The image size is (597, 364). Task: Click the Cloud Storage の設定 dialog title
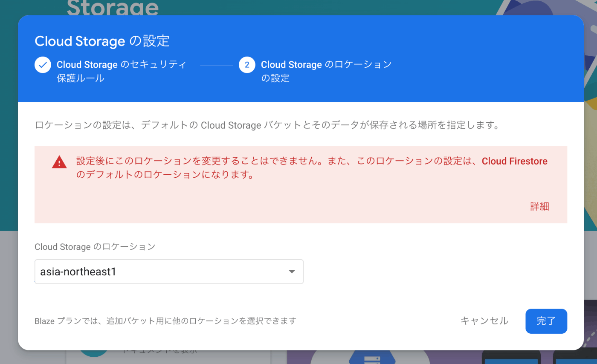pyautogui.click(x=102, y=41)
